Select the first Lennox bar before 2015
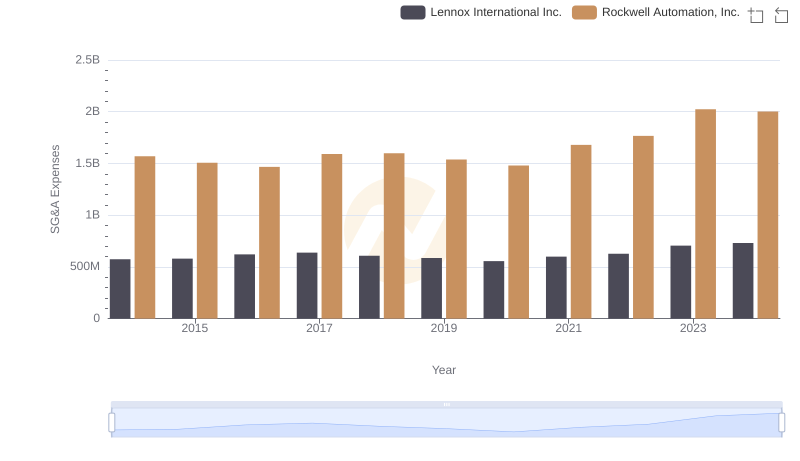800x461 pixels. 120,289
